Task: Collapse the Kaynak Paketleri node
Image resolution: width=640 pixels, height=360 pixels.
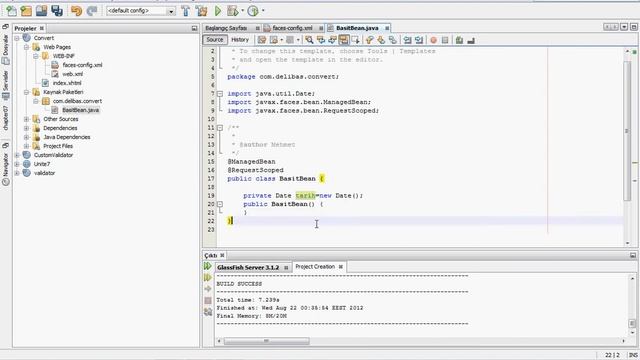Action: click(x=26, y=92)
